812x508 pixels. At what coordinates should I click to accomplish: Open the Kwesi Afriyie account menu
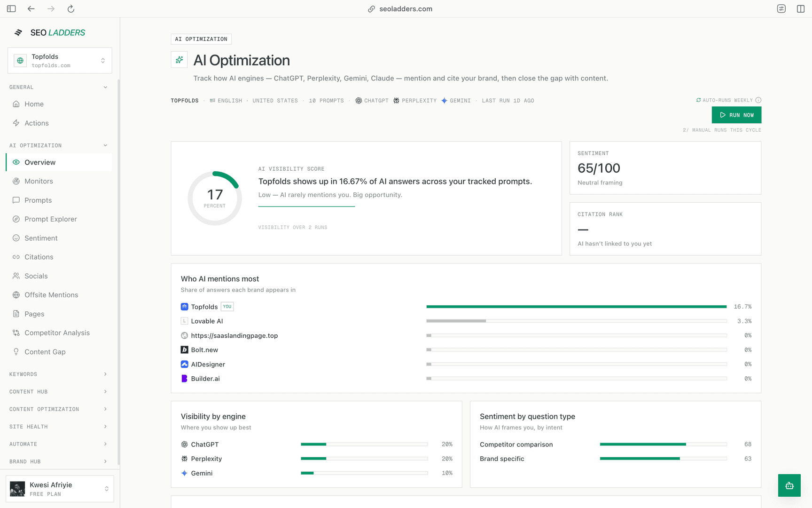(60, 489)
